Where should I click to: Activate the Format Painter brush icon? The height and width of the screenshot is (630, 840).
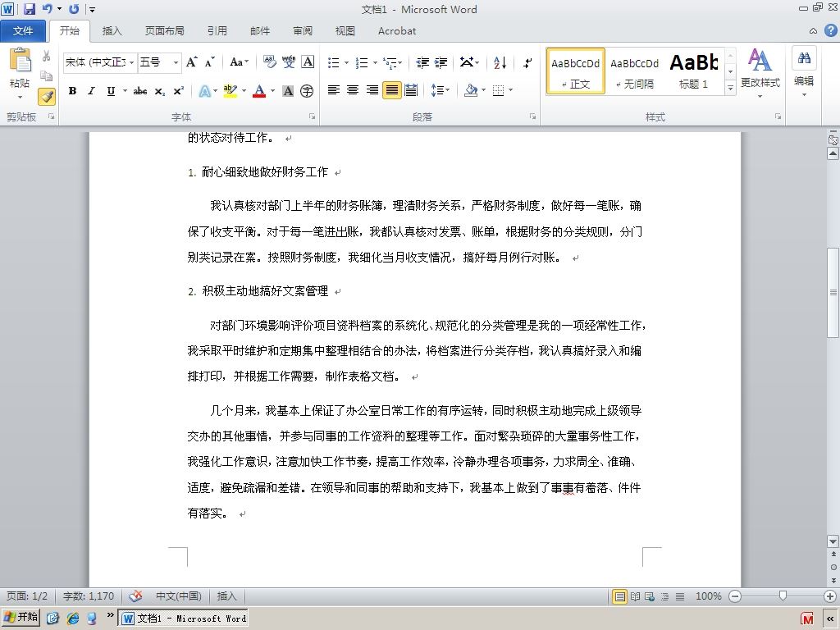47,97
